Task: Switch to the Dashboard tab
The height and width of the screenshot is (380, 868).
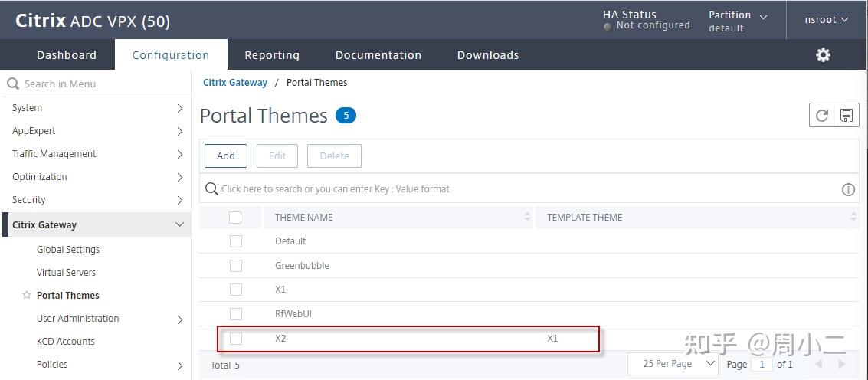Action: click(x=67, y=55)
